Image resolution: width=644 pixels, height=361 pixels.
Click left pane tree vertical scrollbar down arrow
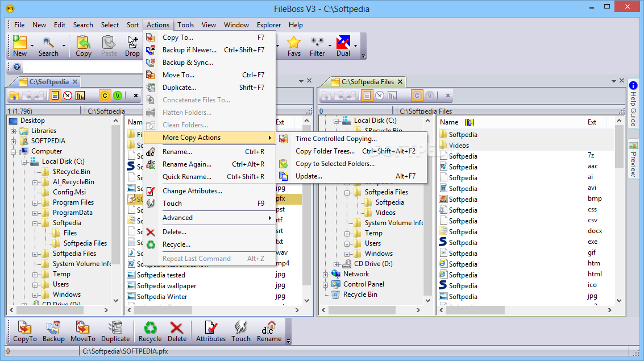tap(116, 301)
